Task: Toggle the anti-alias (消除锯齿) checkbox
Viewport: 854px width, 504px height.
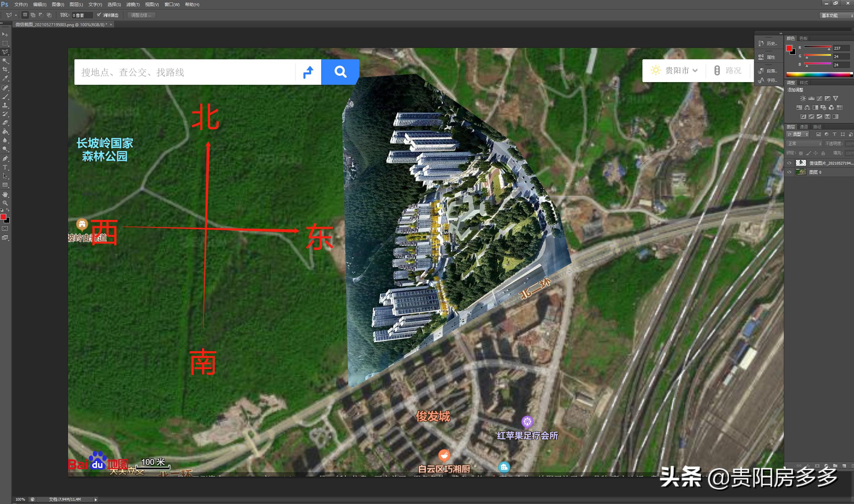Action: tap(99, 15)
